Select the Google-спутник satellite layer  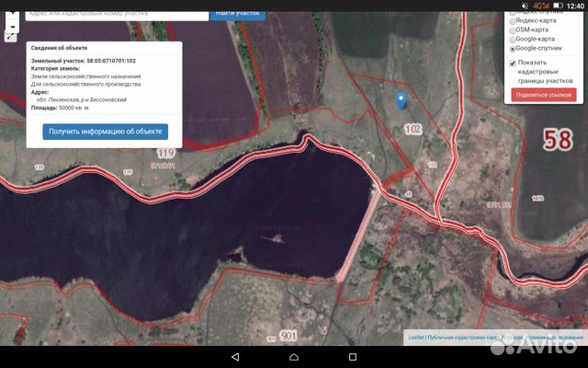513,48
